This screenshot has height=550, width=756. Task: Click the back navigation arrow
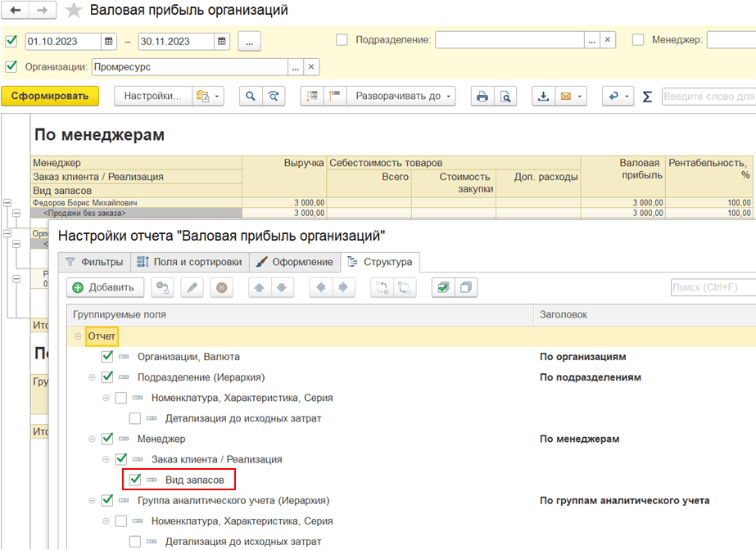pos(16,10)
